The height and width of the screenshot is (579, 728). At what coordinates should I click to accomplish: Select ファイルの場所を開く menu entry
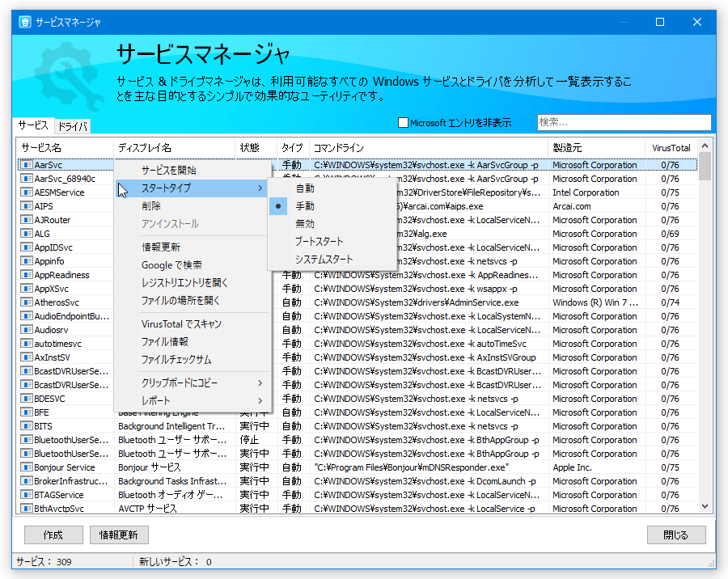[x=192, y=301]
